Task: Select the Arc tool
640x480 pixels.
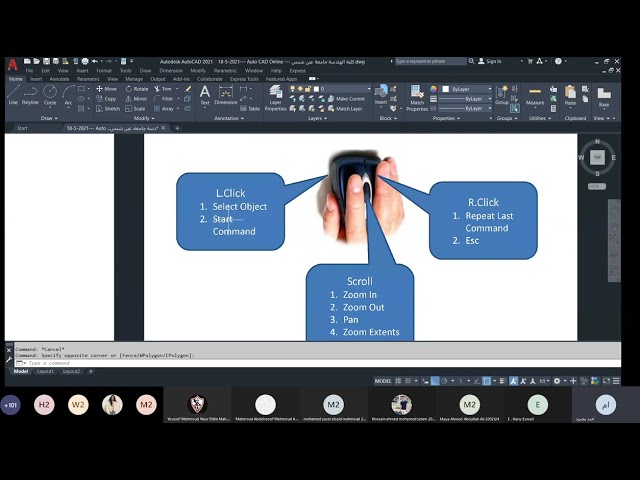Action: [68, 95]
